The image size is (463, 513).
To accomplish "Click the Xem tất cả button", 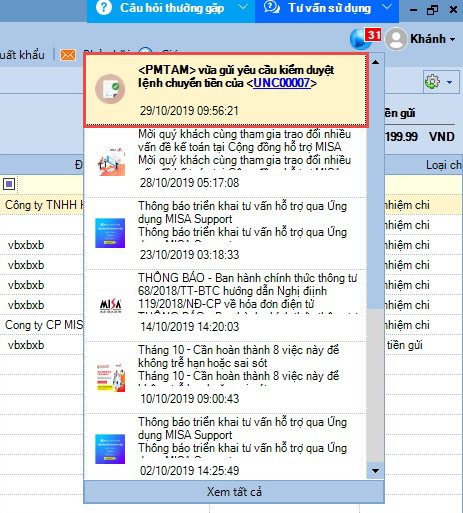I will 234,492.
